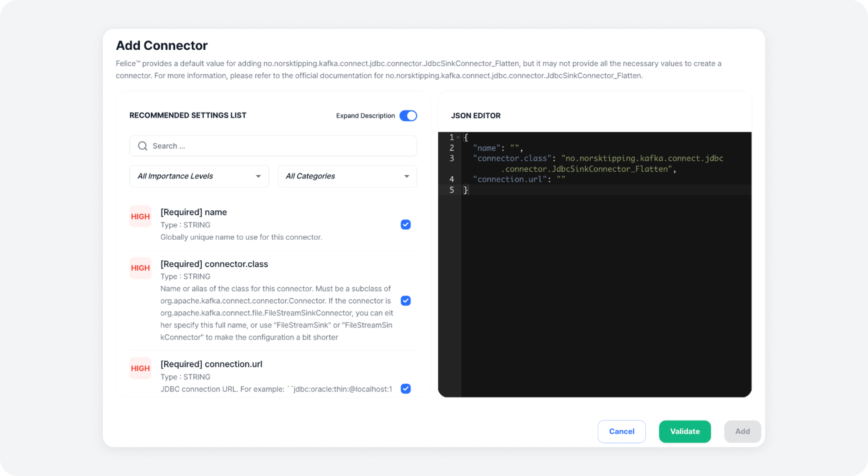Screen dimensions: 868x476
Task: Click the "connection.url" line in JSON editor
Action: coord(519,179)
